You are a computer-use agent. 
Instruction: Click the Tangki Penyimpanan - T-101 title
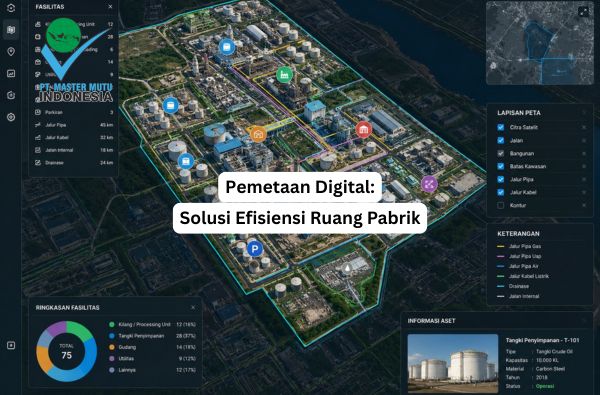tap(542, 340)
